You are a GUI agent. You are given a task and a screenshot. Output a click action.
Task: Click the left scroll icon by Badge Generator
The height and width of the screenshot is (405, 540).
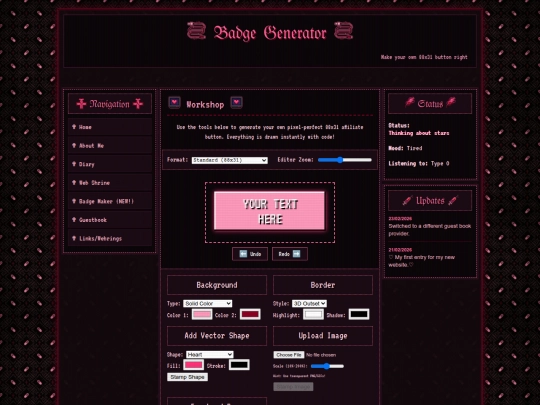(196, 31)
